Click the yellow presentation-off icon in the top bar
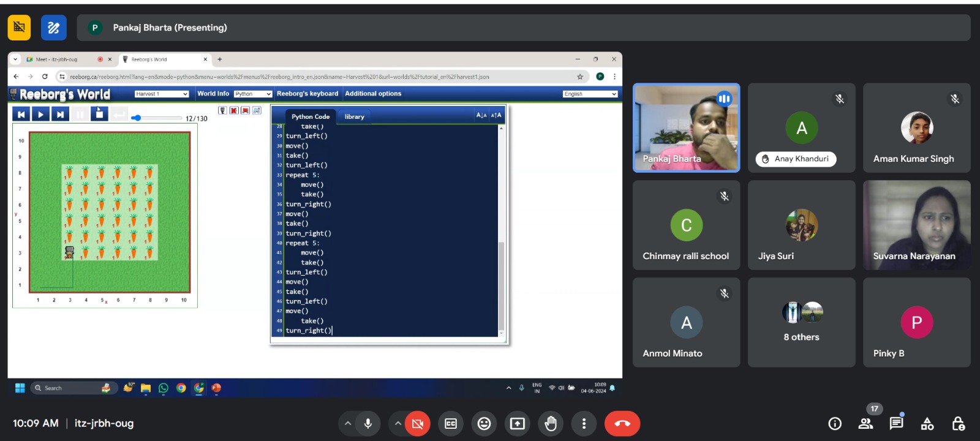Viewport: 980px width, 441px height. (x=19, y=28)
